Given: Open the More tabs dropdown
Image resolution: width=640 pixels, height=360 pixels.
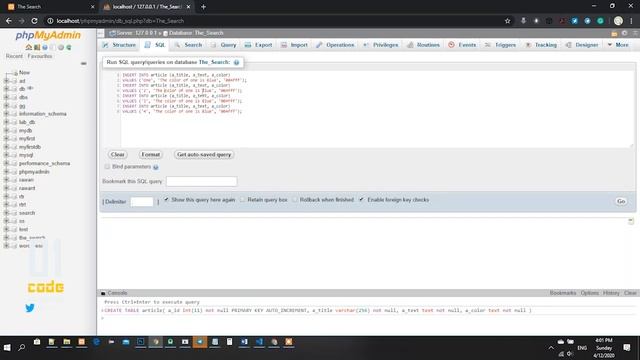Looking at the screenshot, I should tap(618, 45).
